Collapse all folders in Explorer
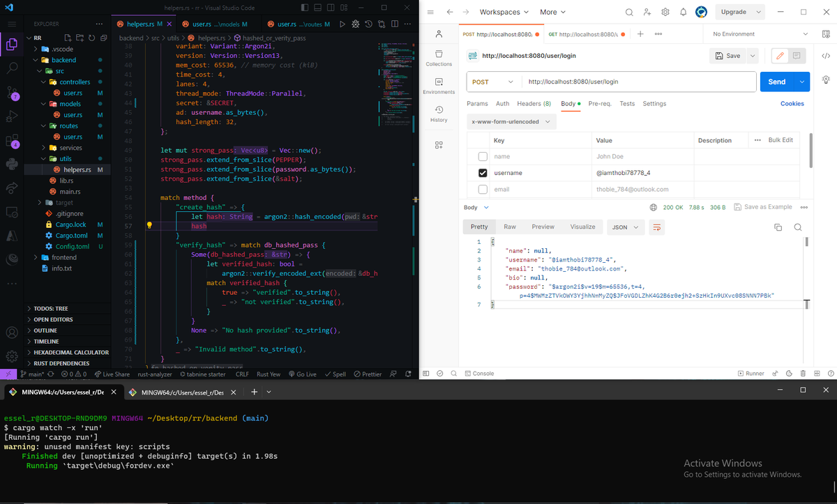Screen dimensions: 837x504 coord(103,37)
